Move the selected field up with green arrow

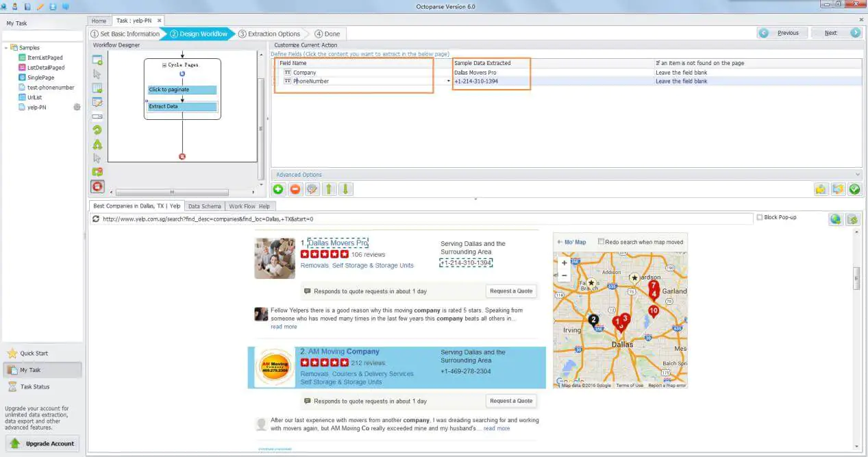pyautogui.click(x=330, y=189)
